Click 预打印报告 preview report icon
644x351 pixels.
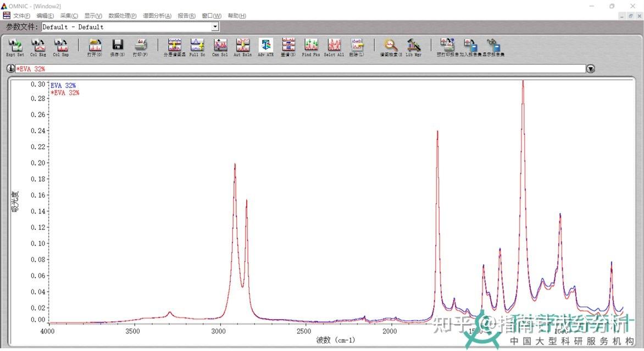[448, 48]
